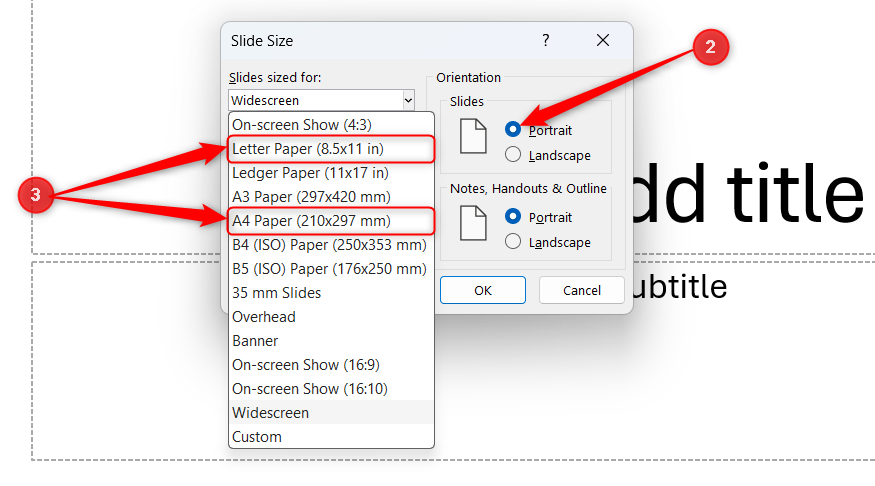
Task: Confirm with the OK button
Action: point(483,290)
